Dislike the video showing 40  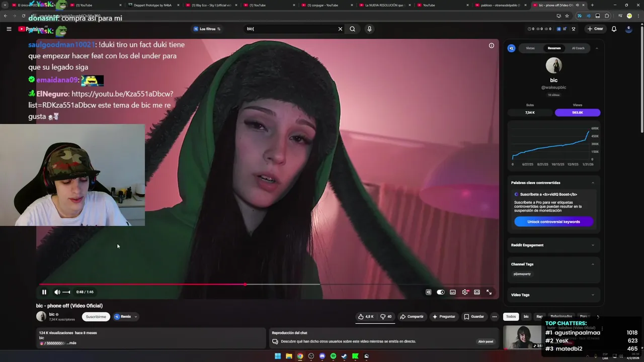coord(386,317)
